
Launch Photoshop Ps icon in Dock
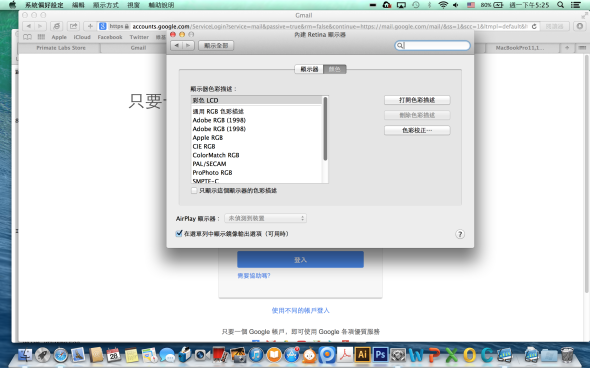(x=380, y=354)
